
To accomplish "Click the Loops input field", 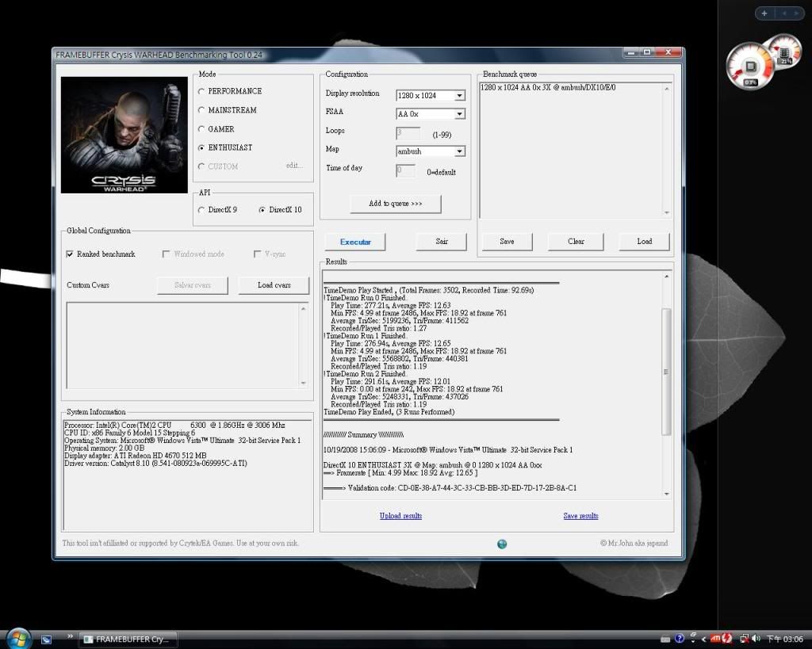I will coord(408,133).
